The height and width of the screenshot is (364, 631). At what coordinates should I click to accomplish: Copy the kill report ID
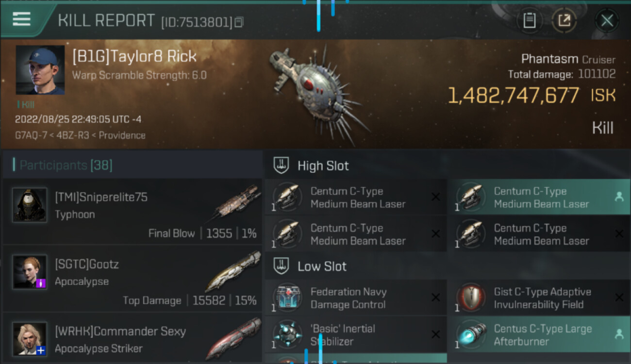click(238, 22)
